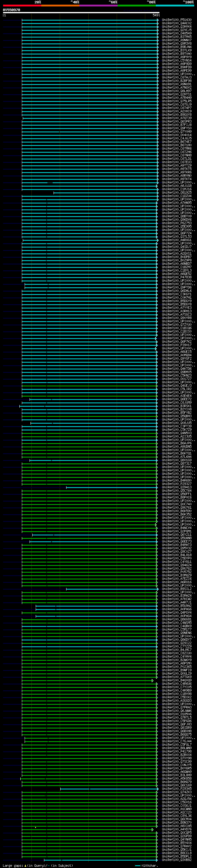Select the UniRef100_Q6SPR3 label
This screenshot has height=868, width=197.
coord(177,121)
